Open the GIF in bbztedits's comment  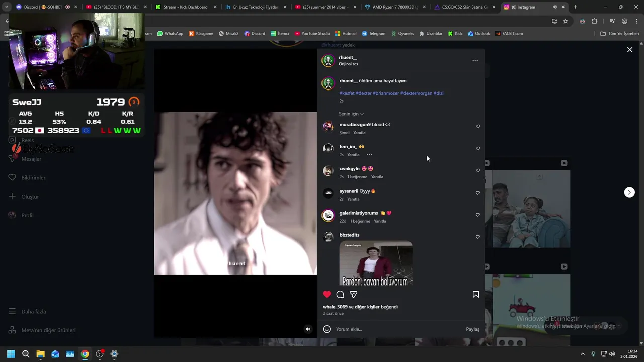point(376,263)
